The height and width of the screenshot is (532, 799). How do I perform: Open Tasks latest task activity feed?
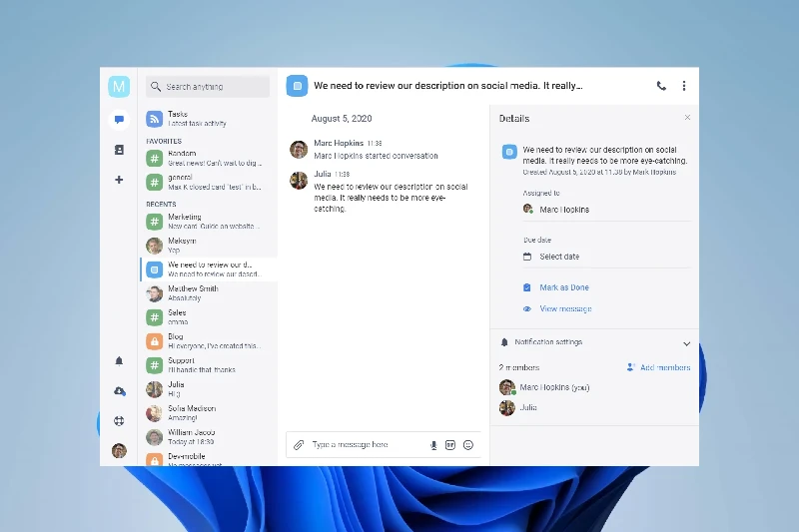tap(209, 119)
